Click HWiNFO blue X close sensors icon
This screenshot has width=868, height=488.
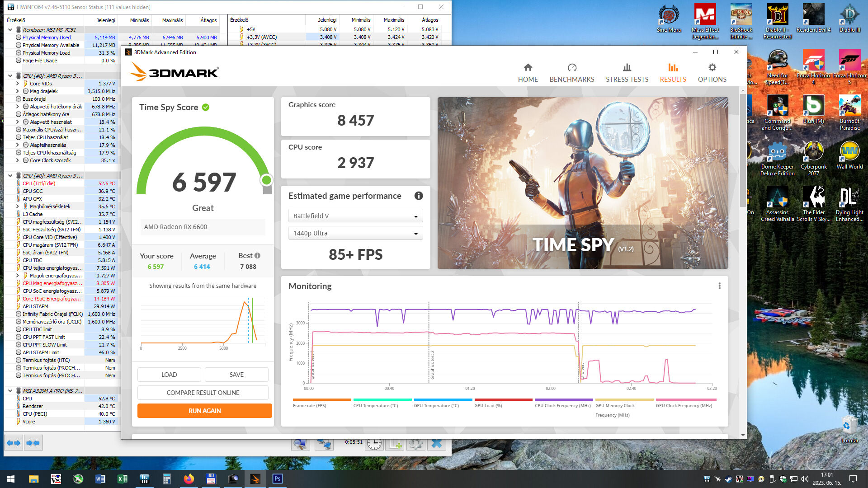tap(437, 444)
